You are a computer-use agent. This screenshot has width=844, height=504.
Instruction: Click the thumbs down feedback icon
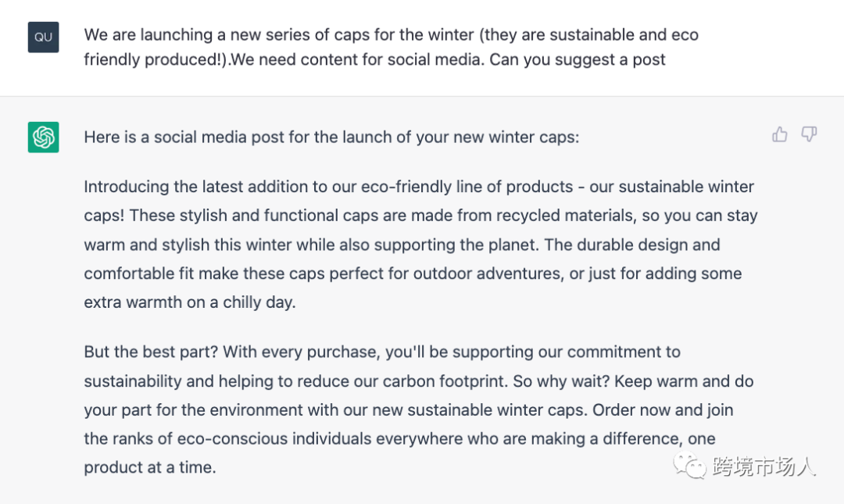click(x=810, y=135)
